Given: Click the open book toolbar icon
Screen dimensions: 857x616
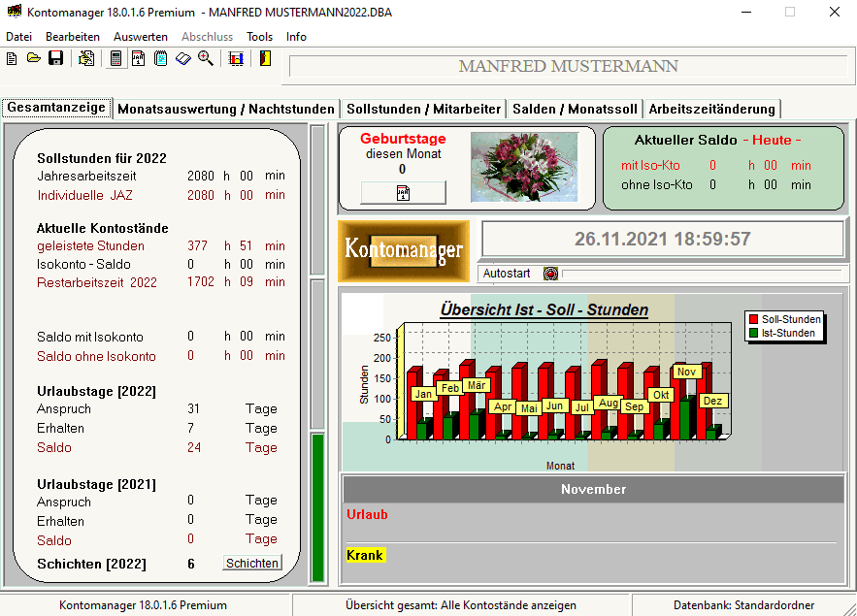Looking at the screenshot, I should click(x=183, y=58).
